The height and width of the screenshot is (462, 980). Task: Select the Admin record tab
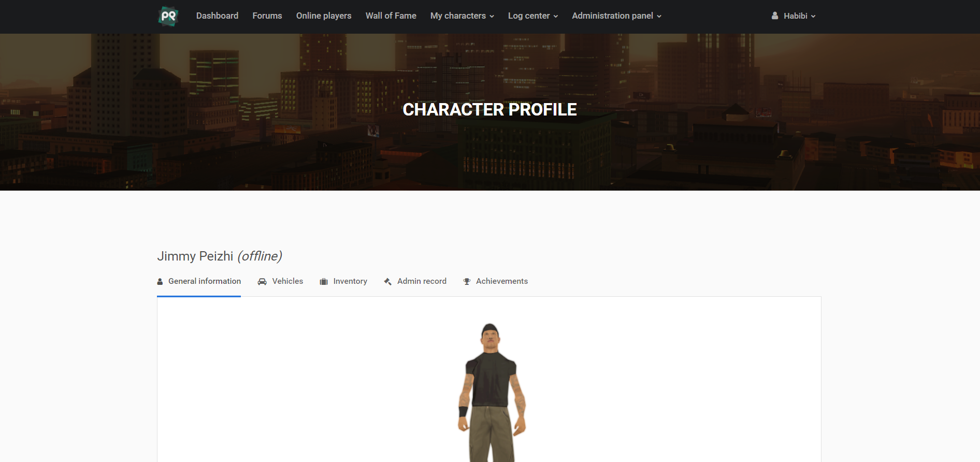415,281
